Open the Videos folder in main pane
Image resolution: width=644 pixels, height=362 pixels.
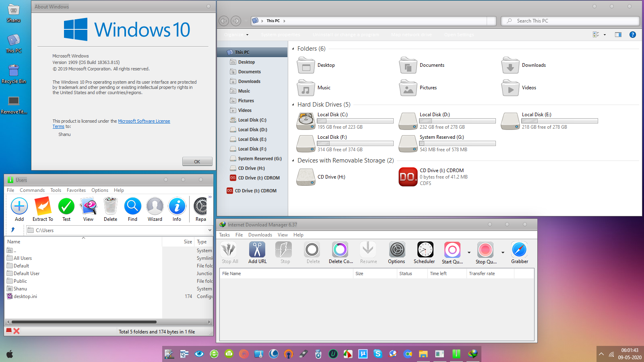(510, 88)
